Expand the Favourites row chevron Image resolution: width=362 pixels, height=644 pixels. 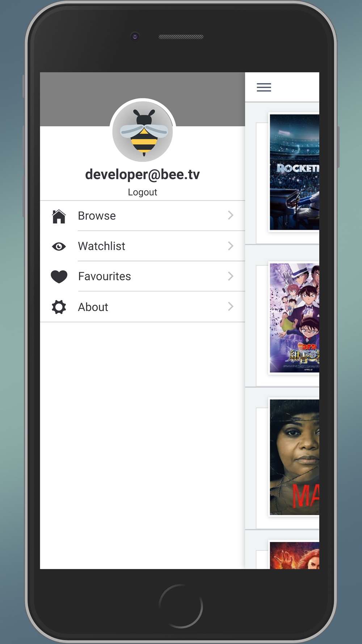coord(231,276)
